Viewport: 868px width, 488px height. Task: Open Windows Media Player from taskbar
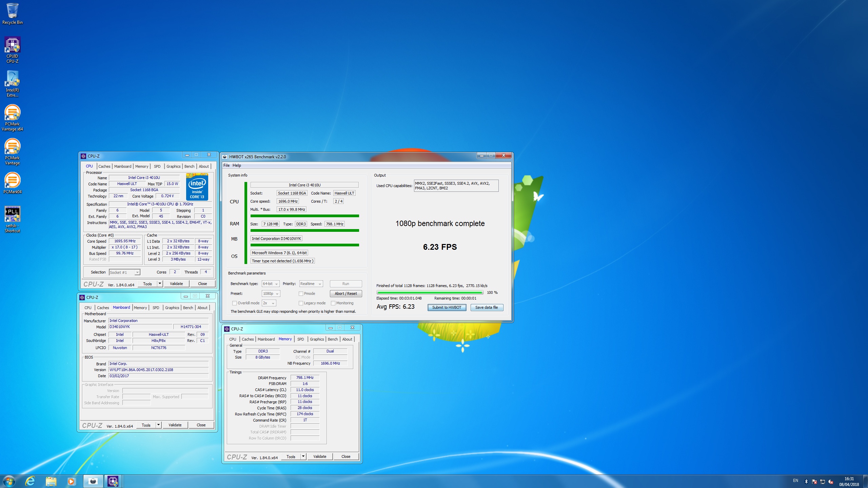tap(71, 481)
